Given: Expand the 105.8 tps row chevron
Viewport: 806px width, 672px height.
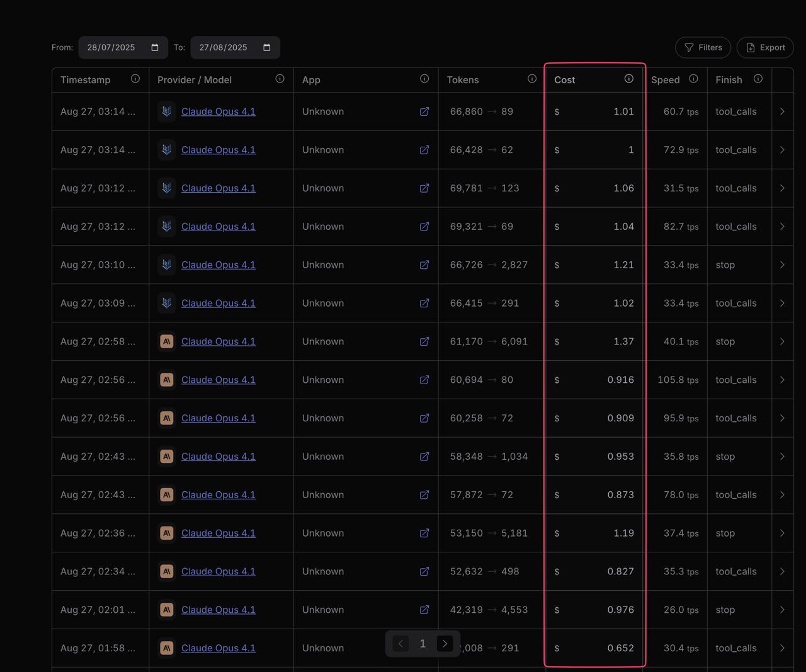Looking at the screenshot, I should coord(782,380).
